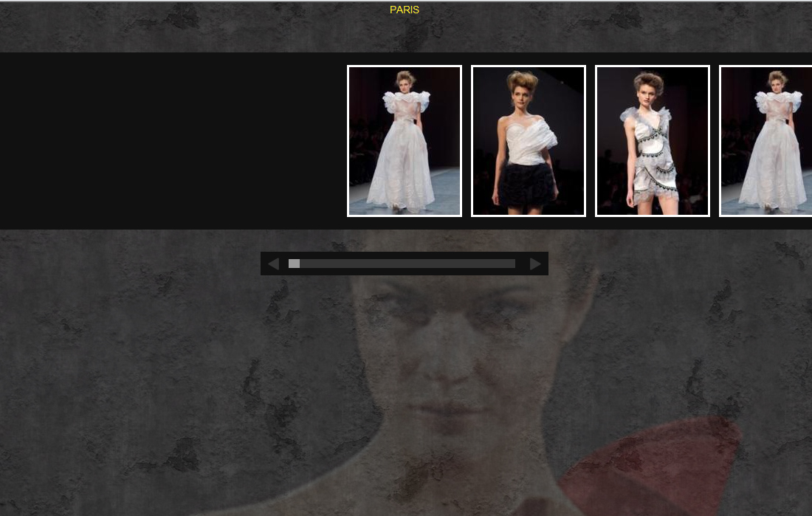Open the white top black skirt photo

(x=528, y=141)
